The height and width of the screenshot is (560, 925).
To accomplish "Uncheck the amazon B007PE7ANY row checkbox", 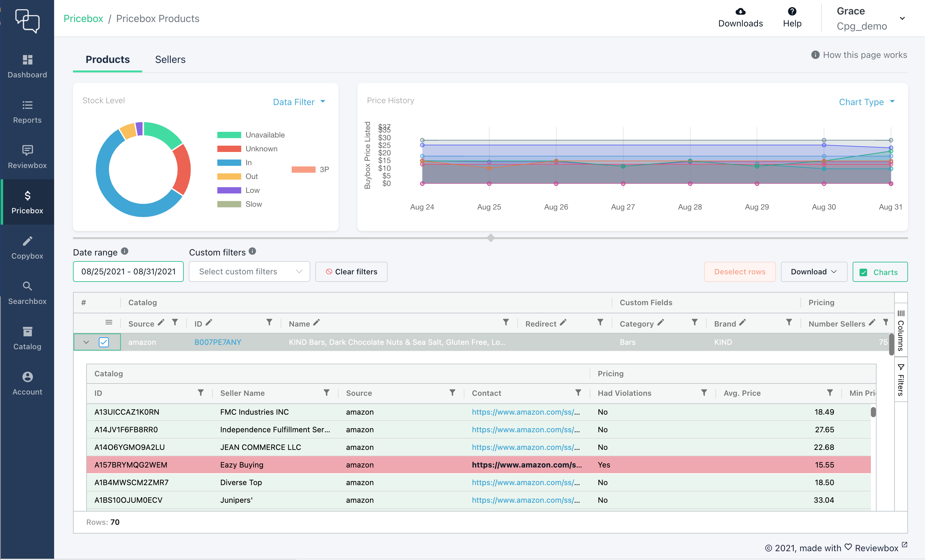I will coord(104,342).
